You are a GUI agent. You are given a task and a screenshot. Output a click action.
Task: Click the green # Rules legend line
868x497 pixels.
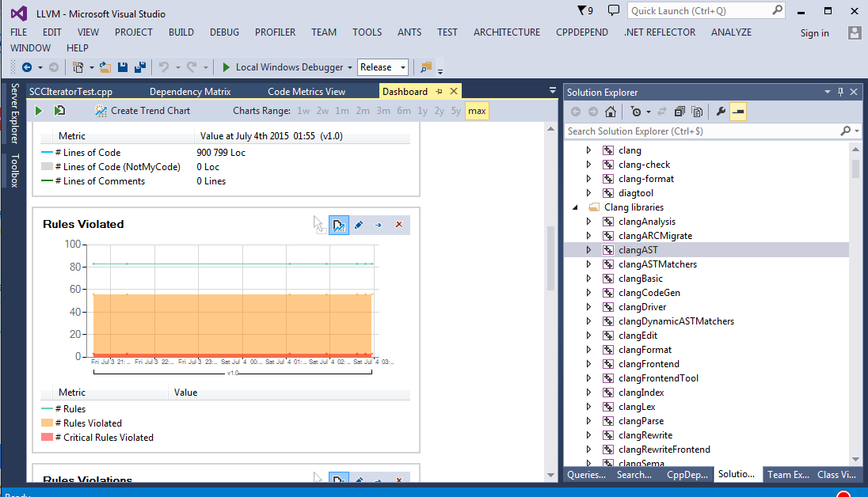coord(47,408)
